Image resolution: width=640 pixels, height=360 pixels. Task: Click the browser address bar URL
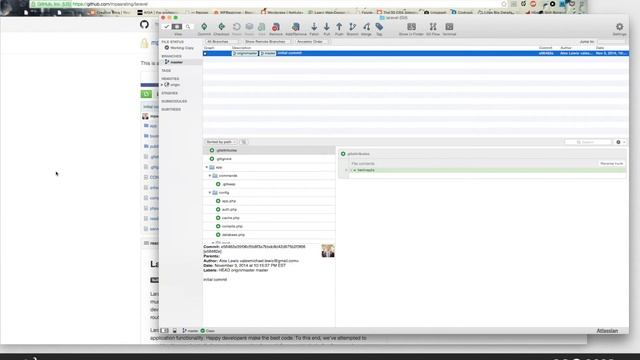tap(110, 4)
